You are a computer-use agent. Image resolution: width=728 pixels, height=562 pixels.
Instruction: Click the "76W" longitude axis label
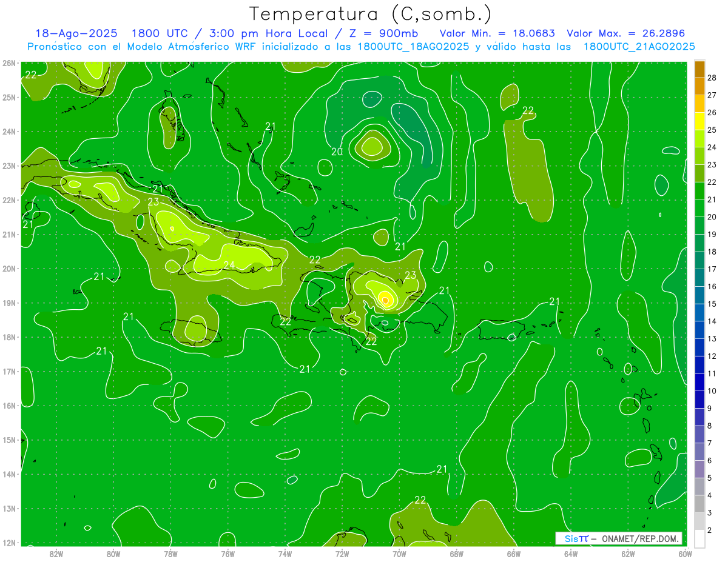[x=227, y=554]
